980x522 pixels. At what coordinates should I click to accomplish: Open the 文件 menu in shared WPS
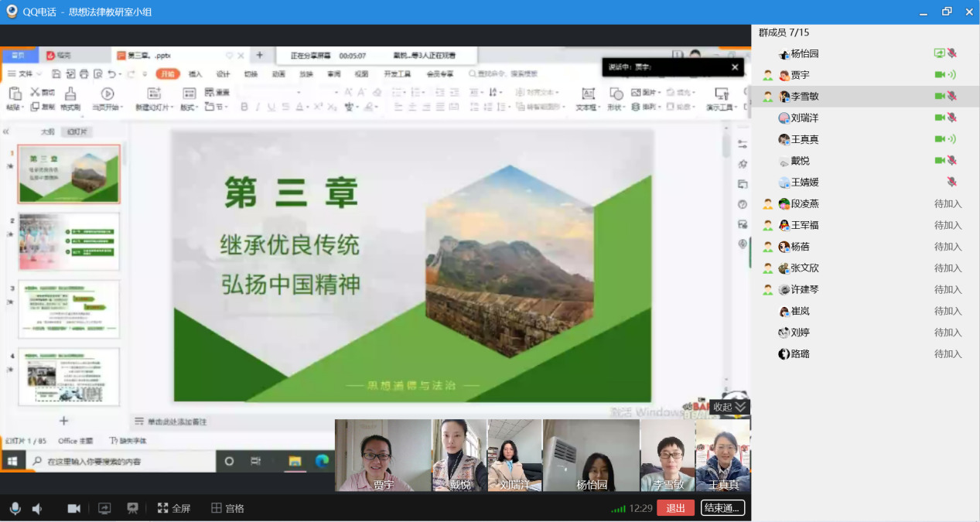[26, 74]
